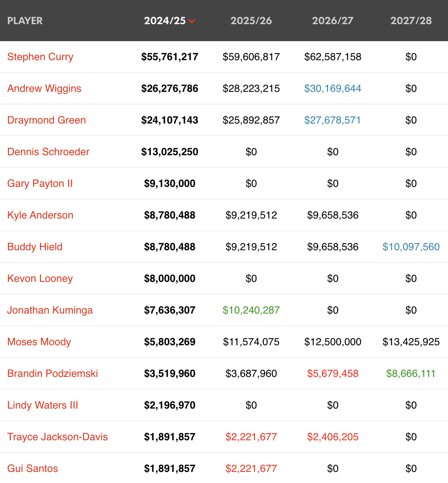Image resolution: width=448 pixels, height=483 pixels.
Task: Open Kevon Looney's player page
Action: point(40,279)
